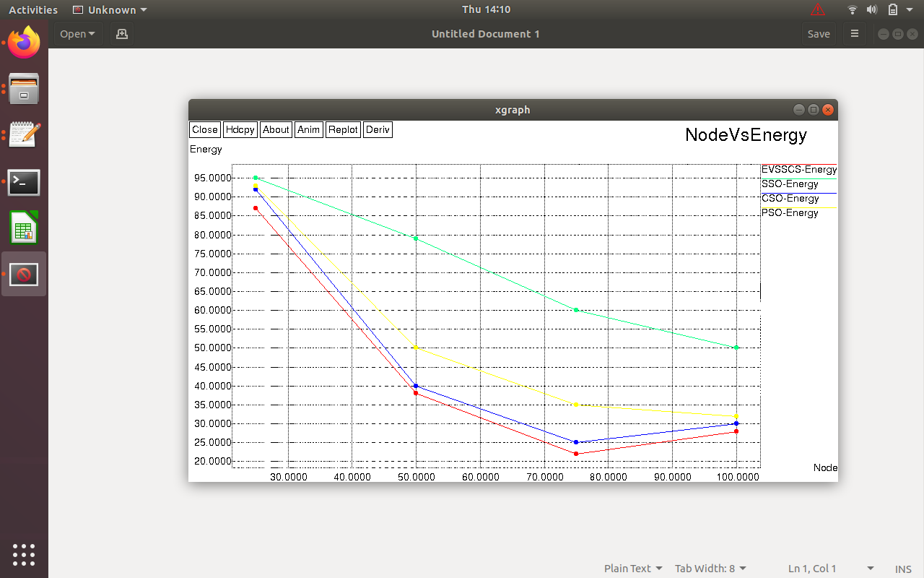Click the Untitled Document 1 title
This screenshot has width=924, height=578.
tap(486, 33)
